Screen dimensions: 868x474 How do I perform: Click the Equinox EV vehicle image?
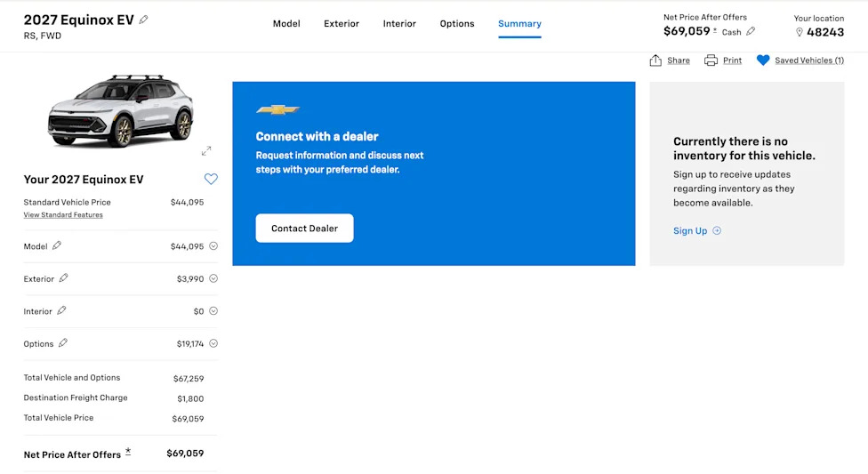(121, 110)
